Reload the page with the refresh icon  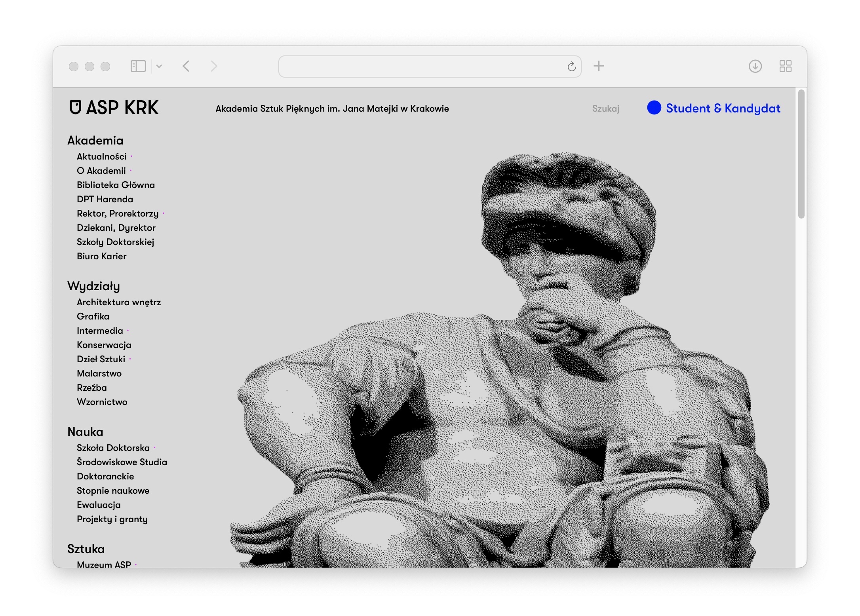tap(571, 67)
